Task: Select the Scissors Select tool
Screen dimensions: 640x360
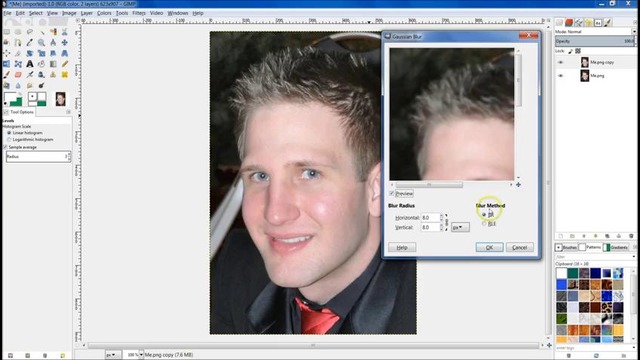Action: click(x=64, y=31)
